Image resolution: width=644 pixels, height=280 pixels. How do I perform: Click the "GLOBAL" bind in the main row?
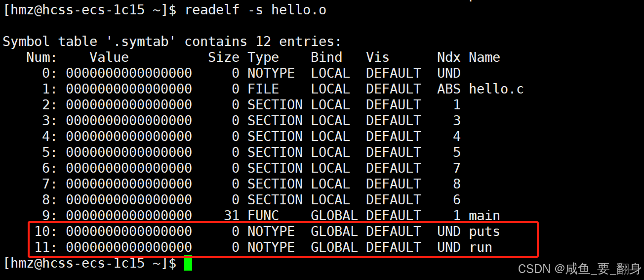334,216
